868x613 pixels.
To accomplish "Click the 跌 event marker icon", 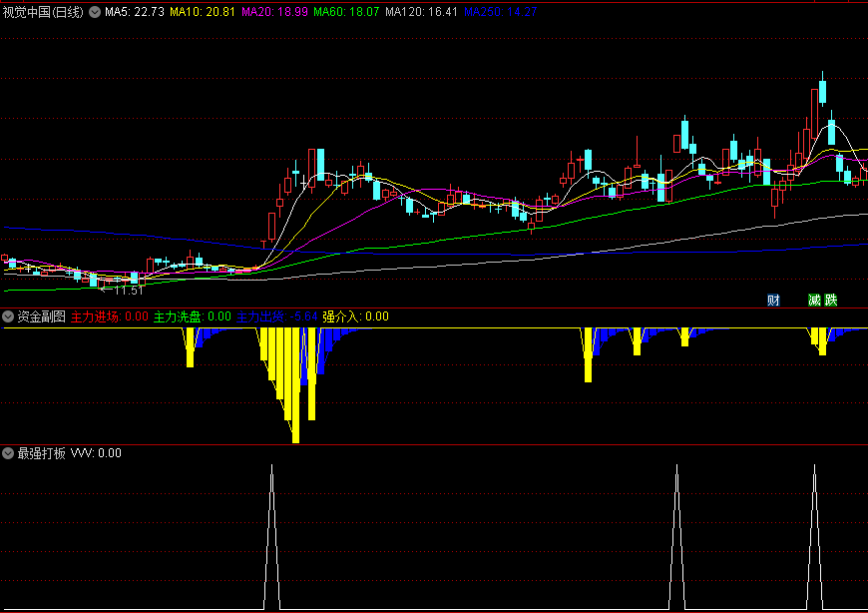I will click(x=831, y=301).
